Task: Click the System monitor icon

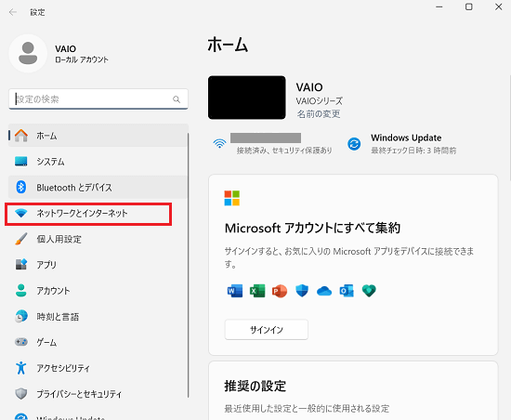Action: pyautogui.click(x=21, y=162)
